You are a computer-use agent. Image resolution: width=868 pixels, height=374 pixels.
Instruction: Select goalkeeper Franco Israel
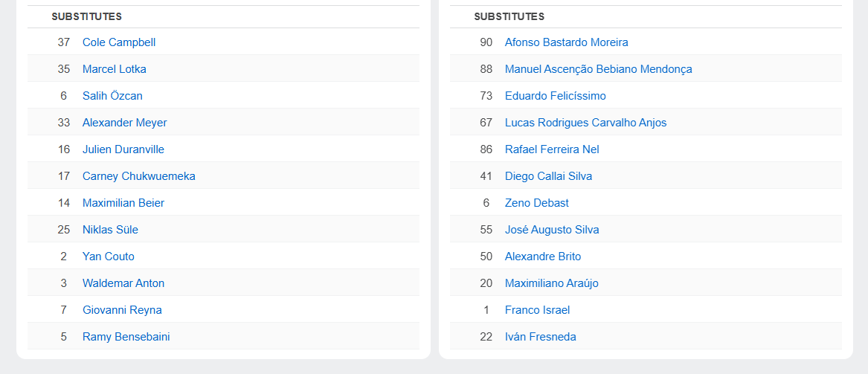point(537,310)
